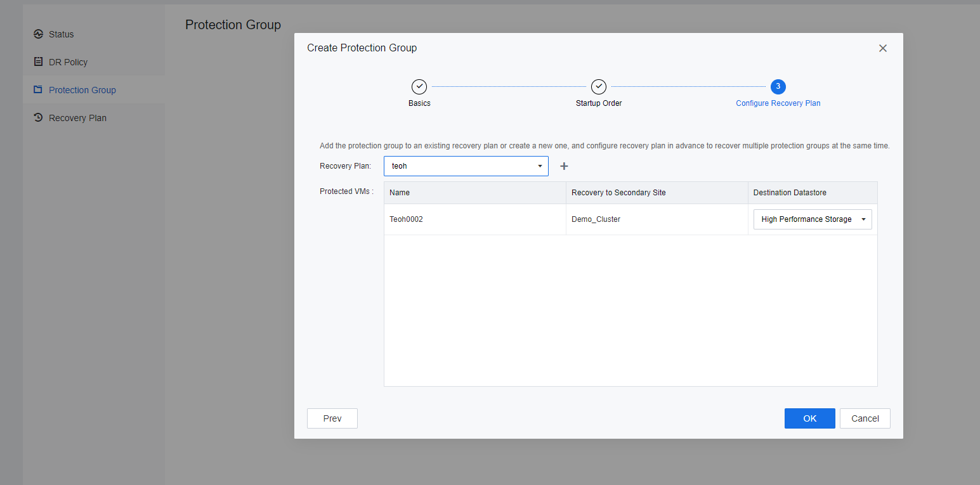
Task: Close the Create Protection Group dialog
Action: coord(882,48)
